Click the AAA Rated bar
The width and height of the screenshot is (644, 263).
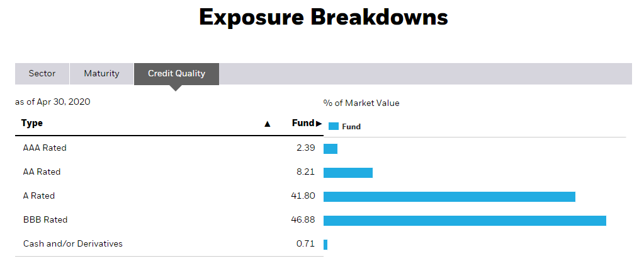tap(330, 149)
